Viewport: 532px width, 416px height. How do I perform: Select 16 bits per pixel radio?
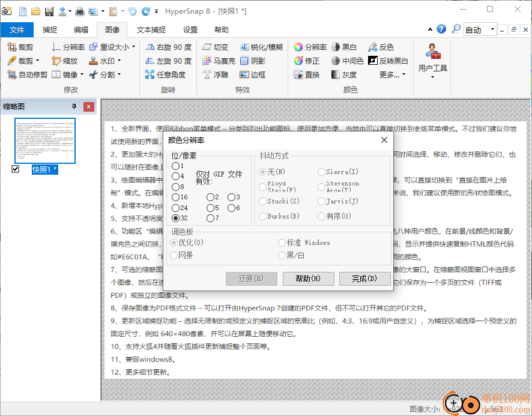pos(176,197)
